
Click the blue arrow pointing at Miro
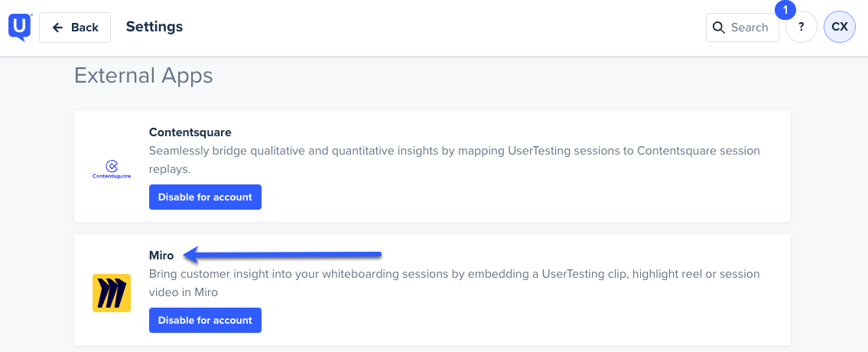coord(282,256)
